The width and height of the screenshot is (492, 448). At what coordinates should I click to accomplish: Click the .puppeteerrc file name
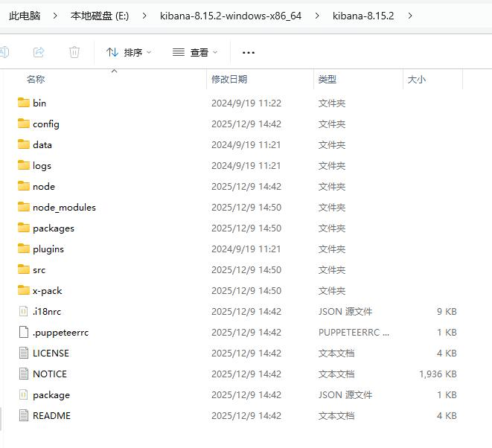tap(60, 333)
